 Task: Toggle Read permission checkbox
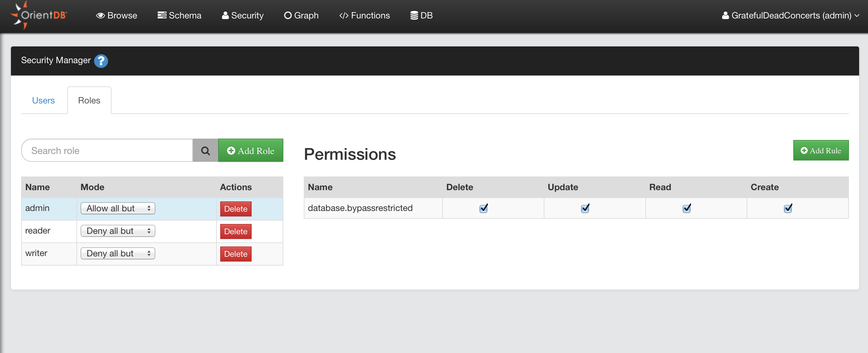(x=687, y=208)
